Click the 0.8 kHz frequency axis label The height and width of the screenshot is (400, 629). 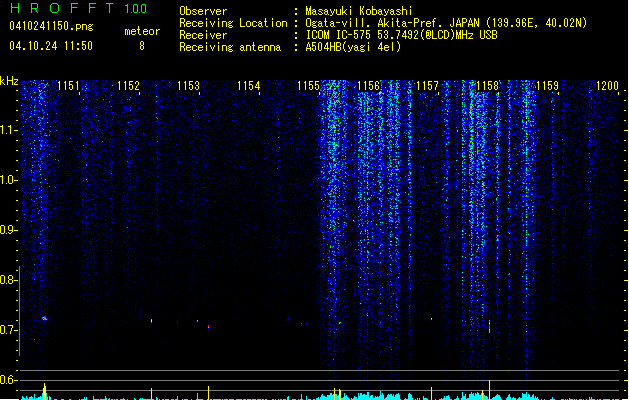[8, 280]
